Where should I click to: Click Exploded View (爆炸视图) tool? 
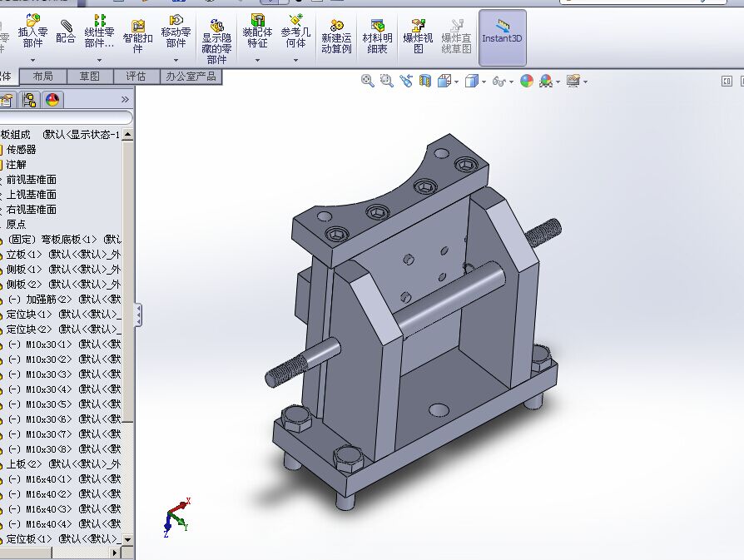[x=418, y=37]
